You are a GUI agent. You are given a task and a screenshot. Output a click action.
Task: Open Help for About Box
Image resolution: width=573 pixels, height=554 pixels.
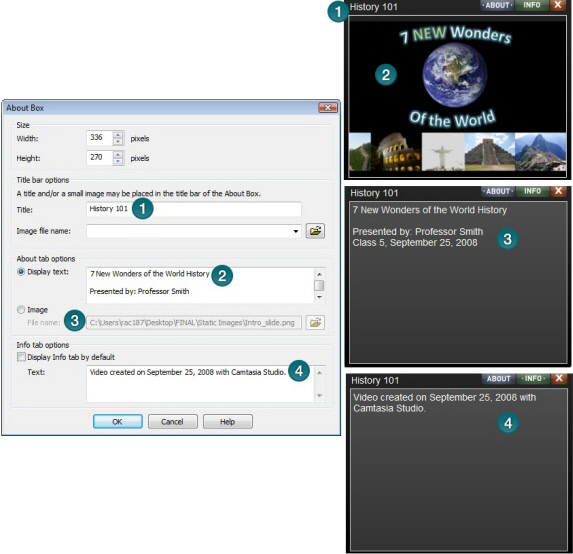227,421
